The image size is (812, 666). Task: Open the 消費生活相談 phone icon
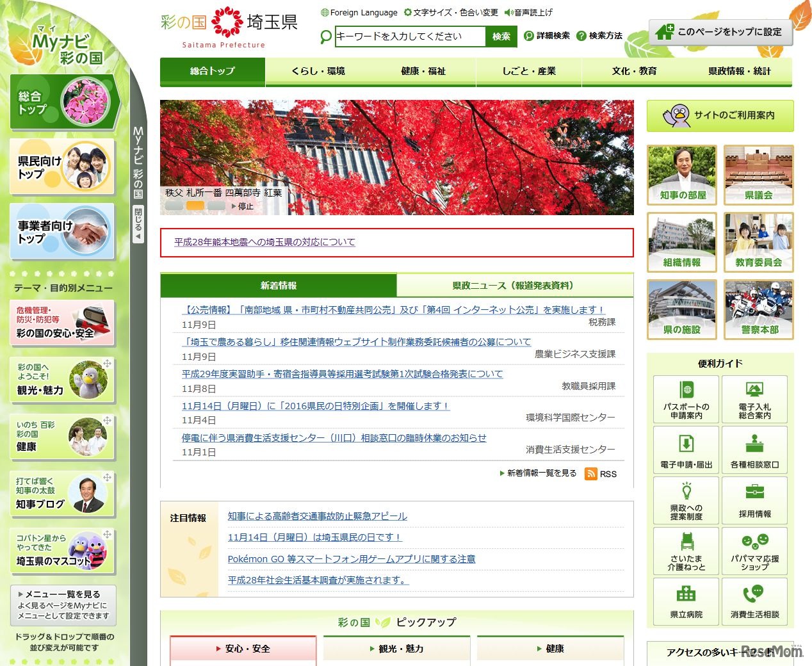coord(754,601)
